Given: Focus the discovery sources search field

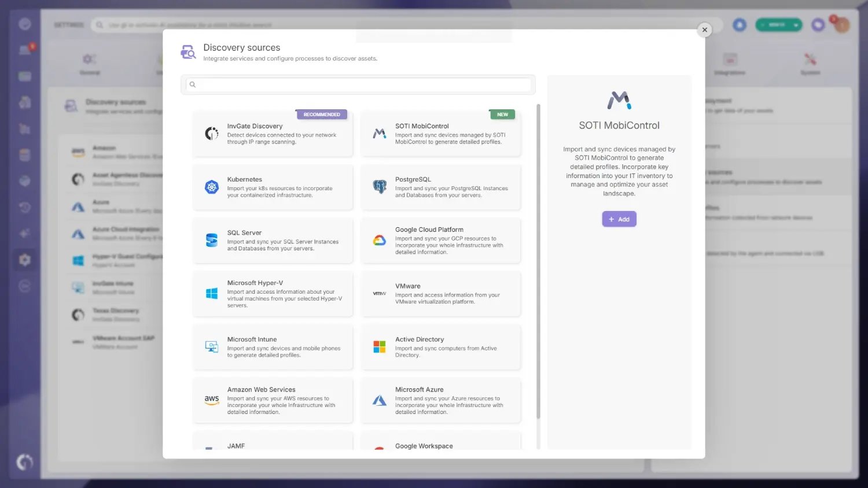Looking at the screenshot, I should 358,84.
